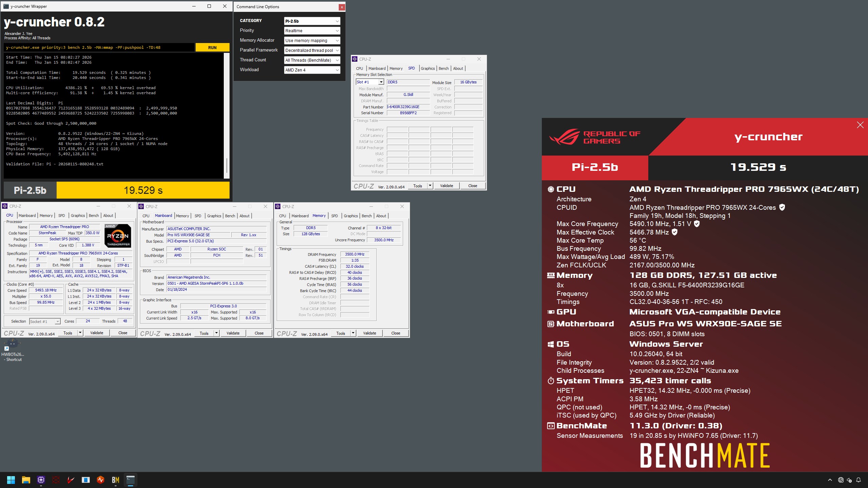Open the Priority dropdown set to Realtime
This screenshot has width=868, height=488.
tap(312, 31)
